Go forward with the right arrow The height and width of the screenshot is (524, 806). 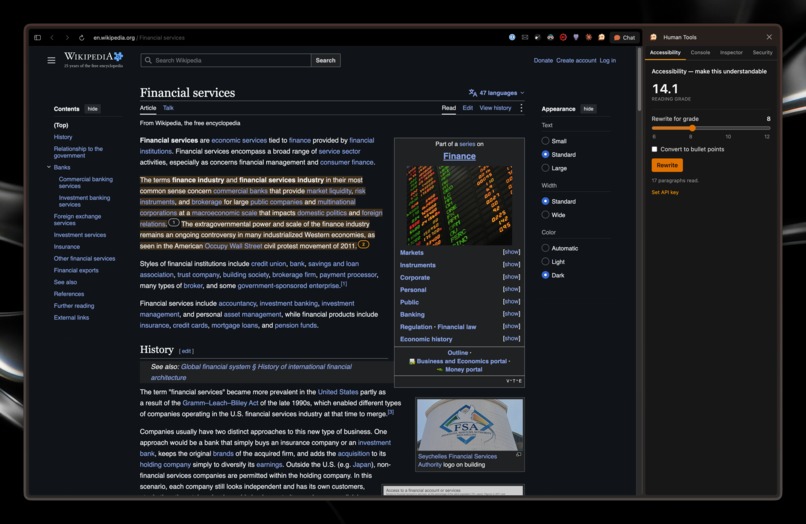pyautogui.click(x=67, y=38)
